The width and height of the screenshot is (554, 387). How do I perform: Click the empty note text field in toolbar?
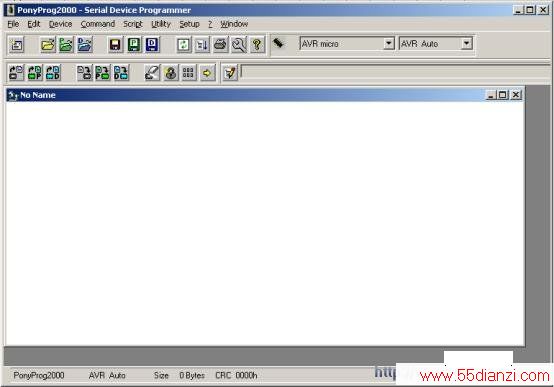tap(395, 72)
